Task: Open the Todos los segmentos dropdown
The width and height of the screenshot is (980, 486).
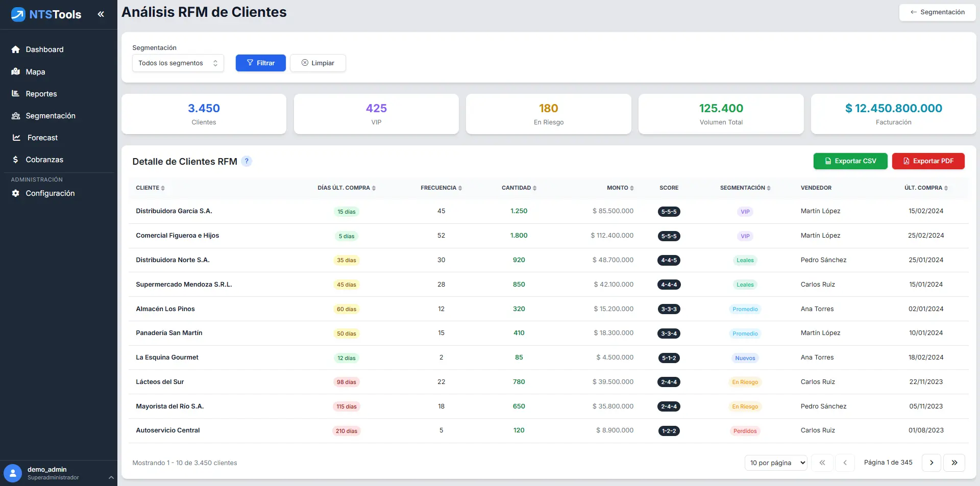Action: (178, 63)
